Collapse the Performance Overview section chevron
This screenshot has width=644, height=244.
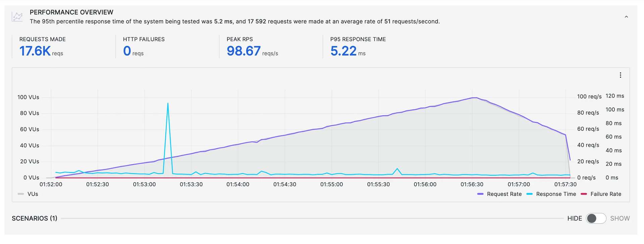626,17
